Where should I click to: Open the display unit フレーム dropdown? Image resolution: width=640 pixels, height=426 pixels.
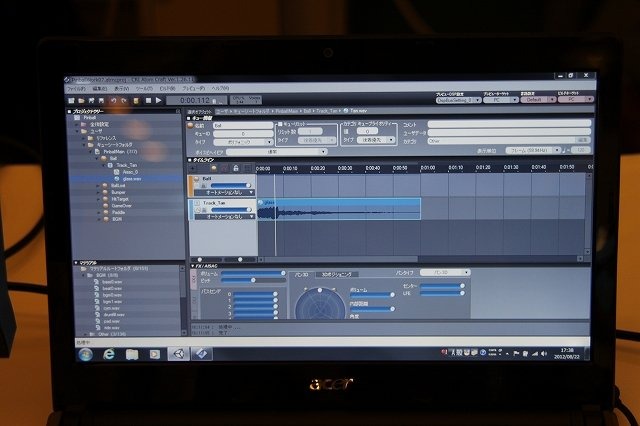pos(533,151)
